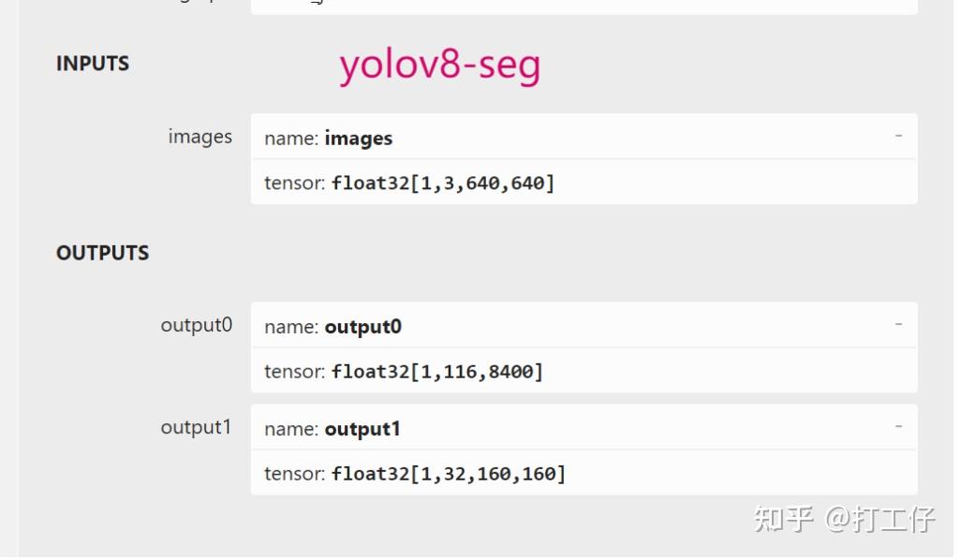Click the pink yolov8-seg annotation text
The height and width of the screenshot is (560, 960).
tap(439, 66)
